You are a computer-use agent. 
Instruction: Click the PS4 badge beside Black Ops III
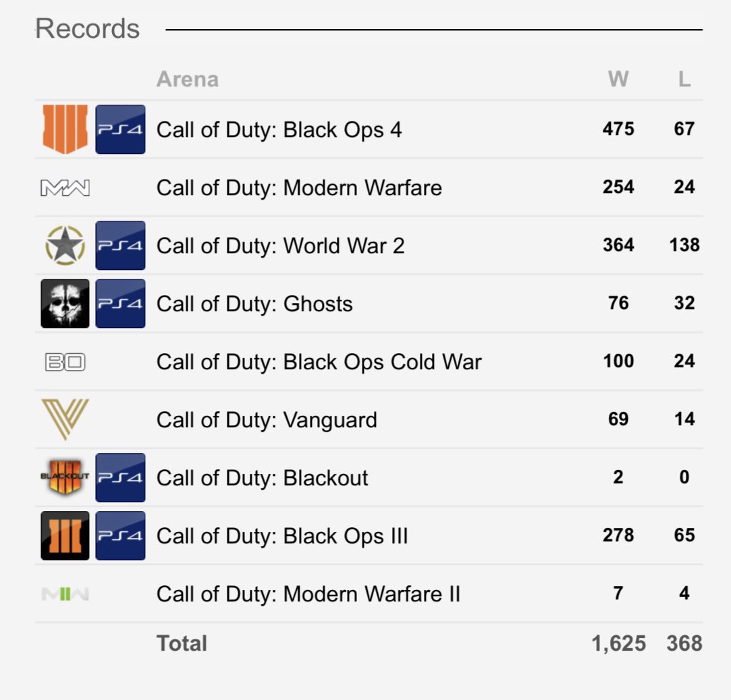(x=120, y=535)
